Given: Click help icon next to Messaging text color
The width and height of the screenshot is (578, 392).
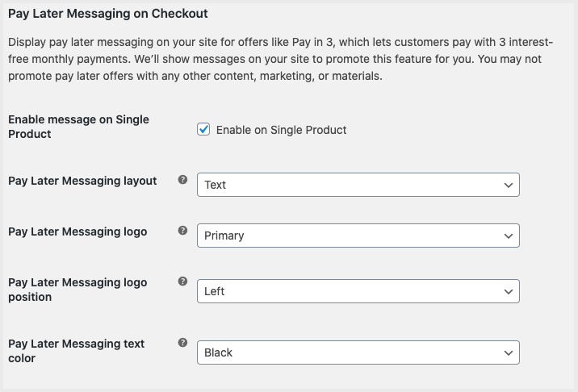Looking at the screenshot, I should click(182, 343).
